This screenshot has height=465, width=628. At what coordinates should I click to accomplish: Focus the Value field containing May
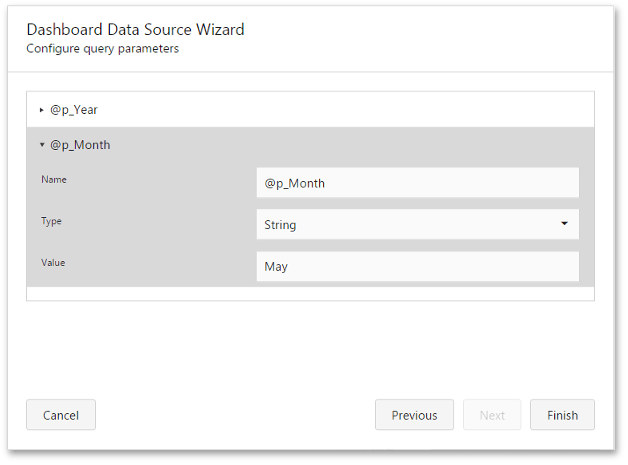(x=417, y=267)
